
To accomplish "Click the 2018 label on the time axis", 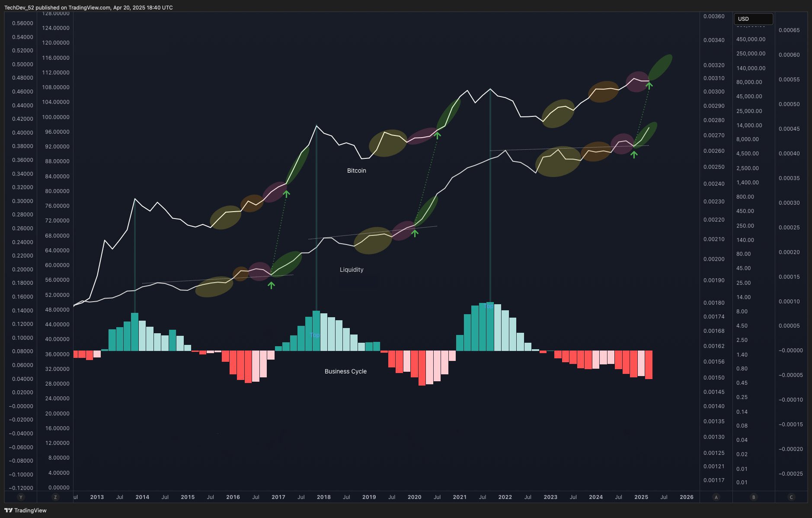I will pyautogui.click(x=324, y=497).
